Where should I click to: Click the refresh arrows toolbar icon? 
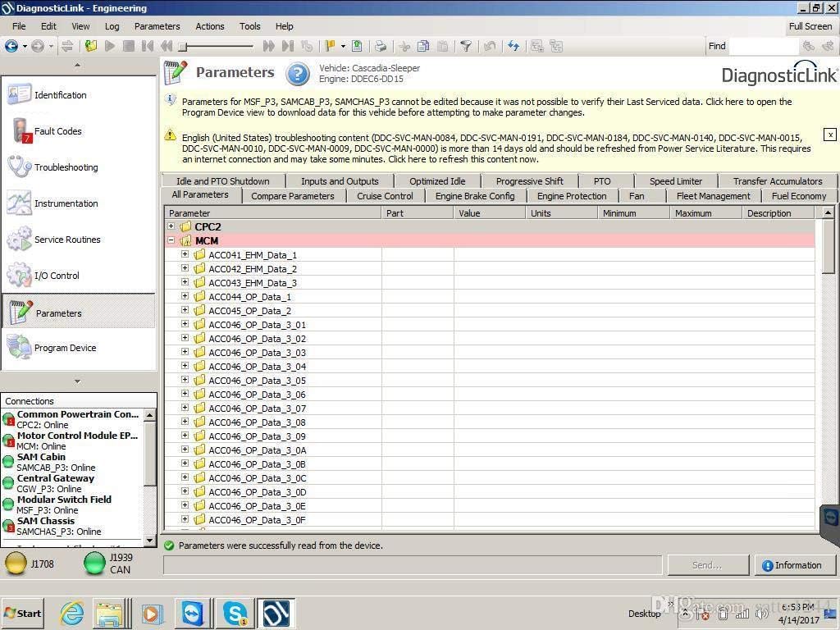(x=513, y=47)
